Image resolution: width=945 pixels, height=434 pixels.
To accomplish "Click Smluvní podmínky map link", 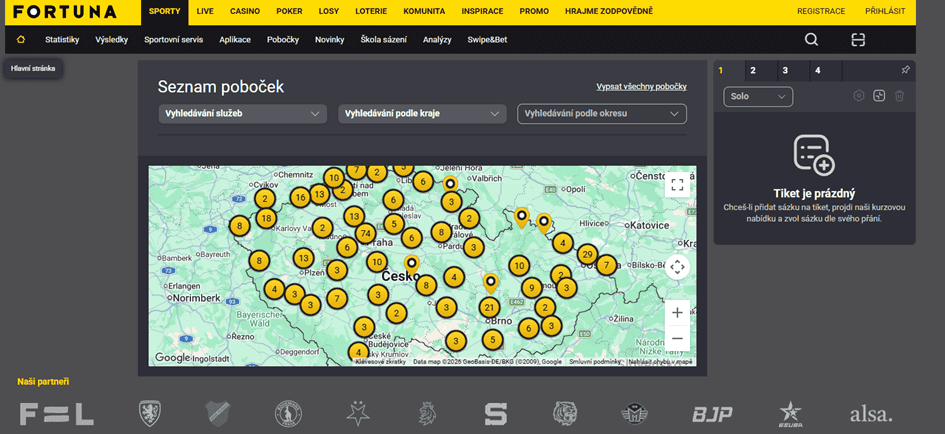I will click(595, 362).
